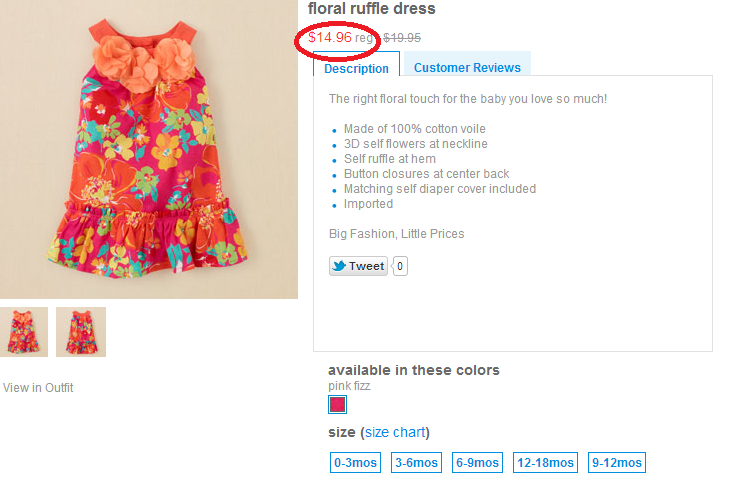Click the large floral dress product image
Screen dimensions: 734x493
[x=148, y=150]
